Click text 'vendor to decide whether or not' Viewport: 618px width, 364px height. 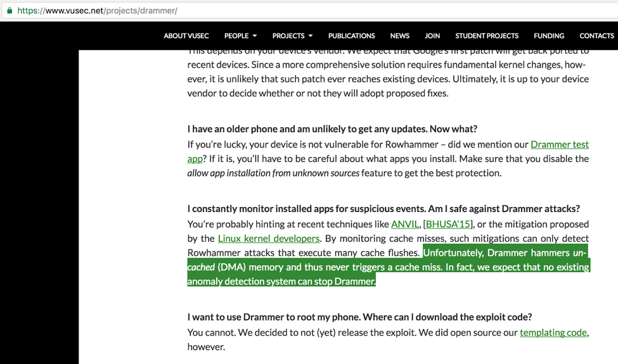(x=254, y=93)
